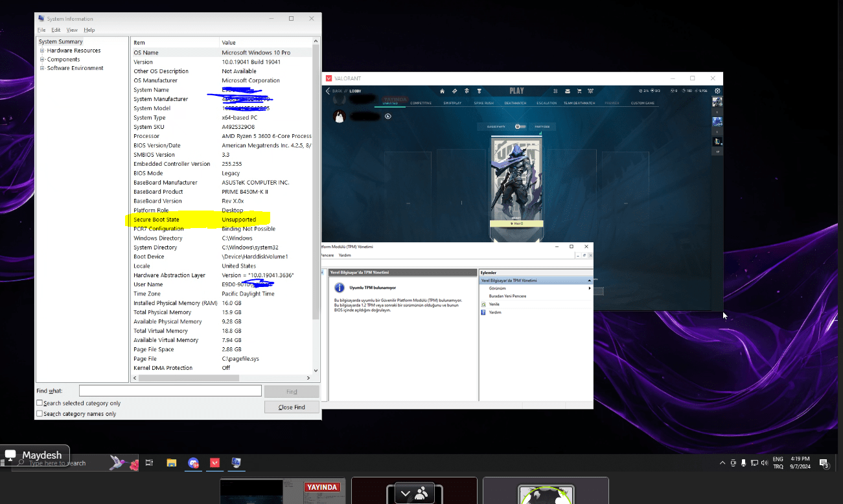Image resolution: width=843 pixels, height=504 pixels.
Task: Open the Pencere menu in TPM window
Action: tap(327, 255)
